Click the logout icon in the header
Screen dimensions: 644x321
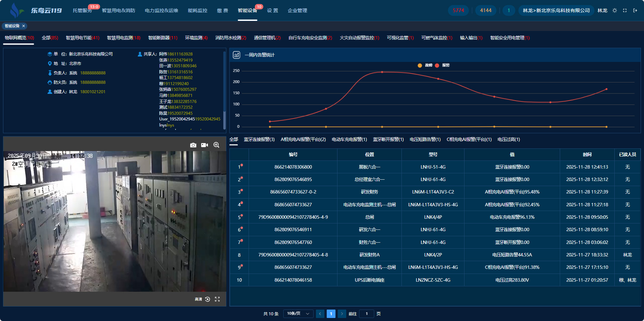click(x=635, y=10)
